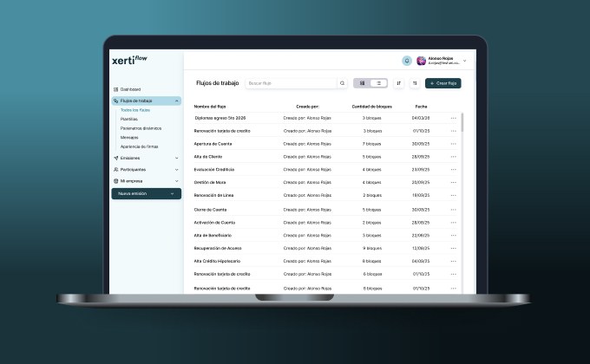
Task: Click the Creado por column header
Action: click(307, 107)
